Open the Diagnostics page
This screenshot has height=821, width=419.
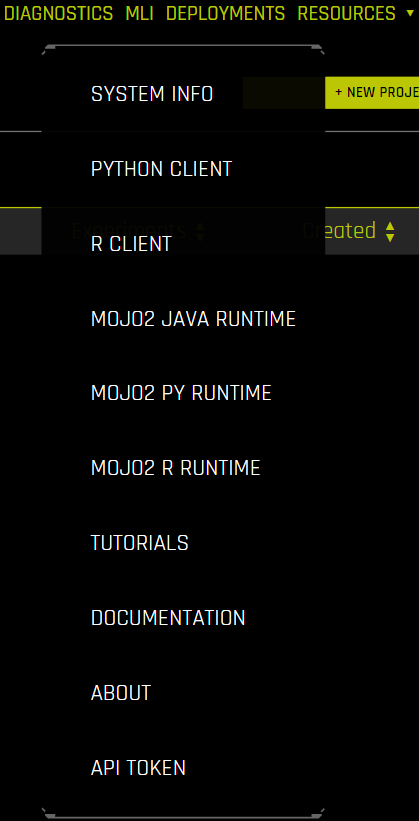[58, 13]
